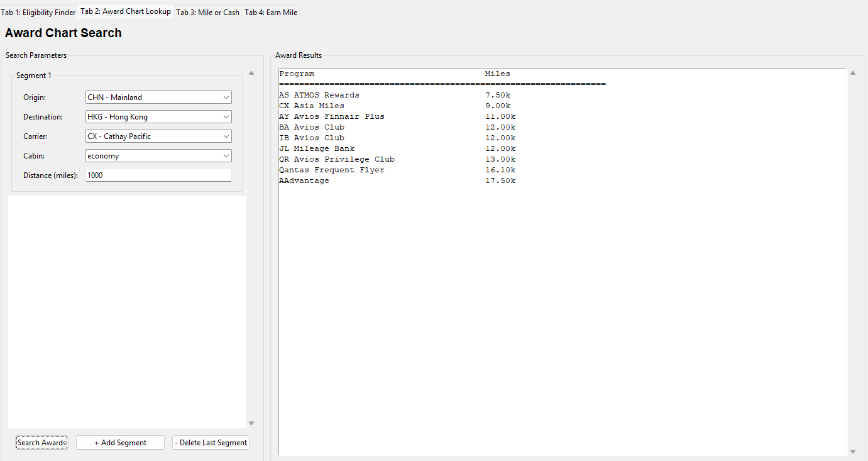Click the - Delete Last Segment button

pyautogui.click(x=211, y=443)
